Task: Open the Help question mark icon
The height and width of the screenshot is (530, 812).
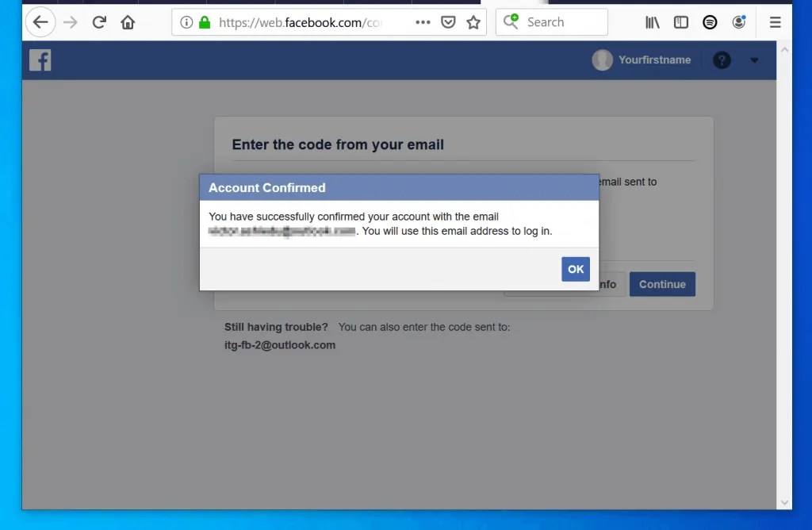Action: pos(722,60)
